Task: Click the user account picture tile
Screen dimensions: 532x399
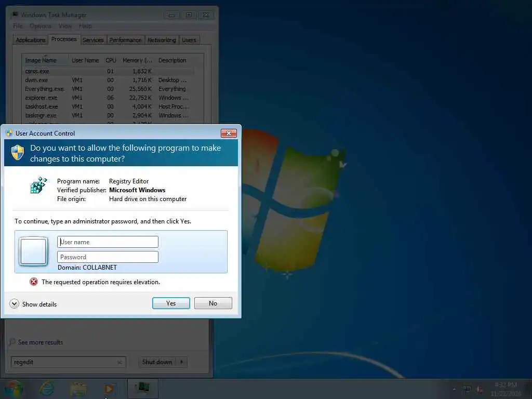Action: [x=33, y=251]
